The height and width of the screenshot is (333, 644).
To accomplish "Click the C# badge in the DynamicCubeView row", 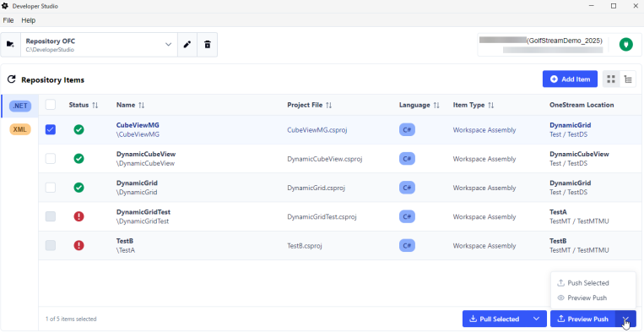I will [407, 159].
